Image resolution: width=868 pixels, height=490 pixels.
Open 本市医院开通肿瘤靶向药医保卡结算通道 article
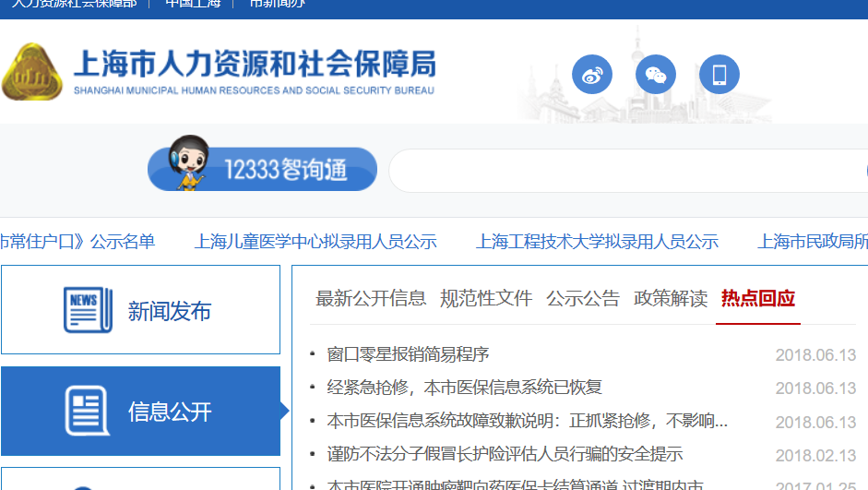point(515,485)
